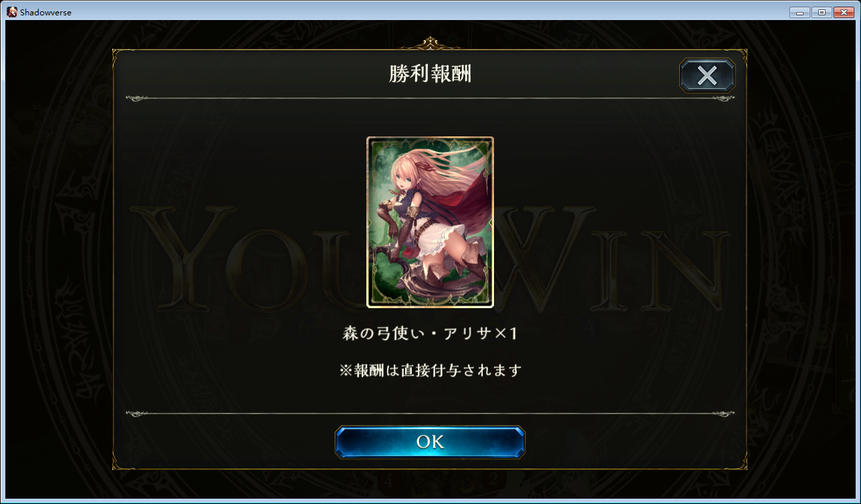
Task: Click the 勝利報酬 dialog heading
Action: point(430,74)
